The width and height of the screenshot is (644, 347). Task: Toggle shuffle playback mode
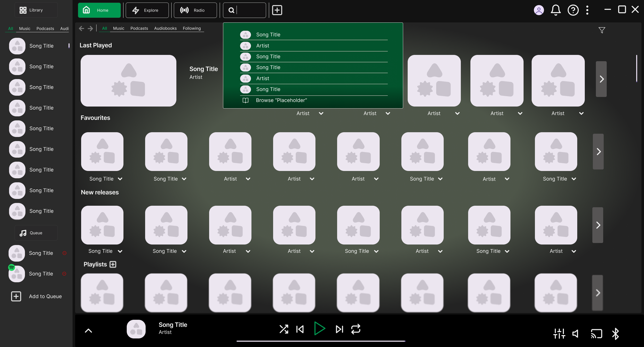tap(284, 329)
